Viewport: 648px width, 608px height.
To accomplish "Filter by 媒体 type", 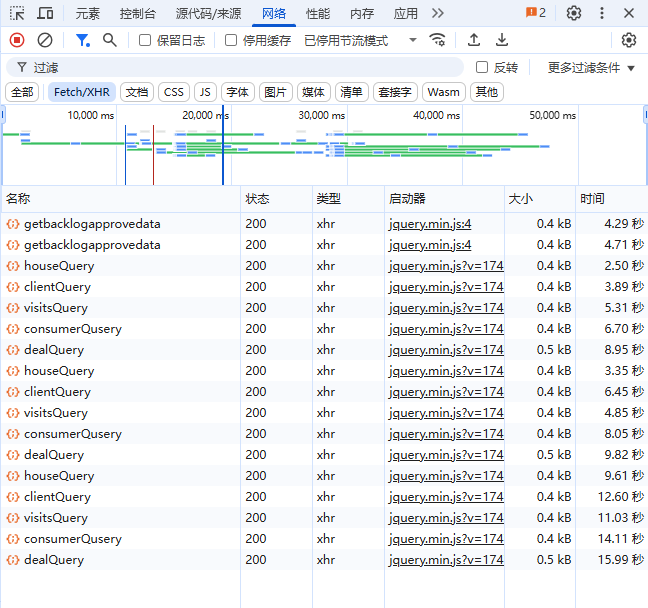I will [x=314, y=92].
